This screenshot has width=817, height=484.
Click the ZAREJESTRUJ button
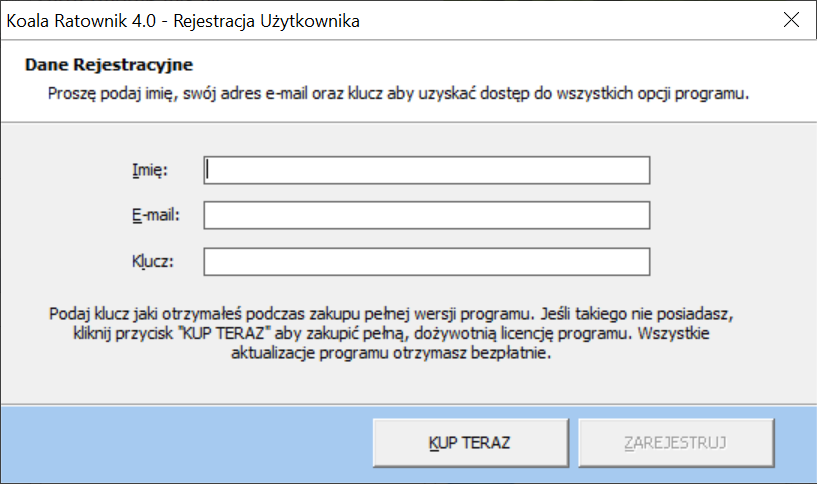(676, 443)
